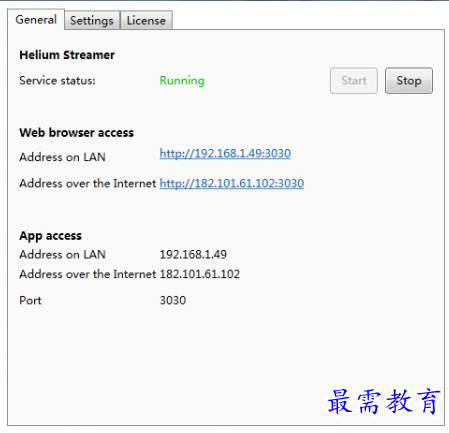The width and height of the screenshot is (449, 433).
Task: Select the App LAN address 192.168.1.49
Action: [193, 255]
